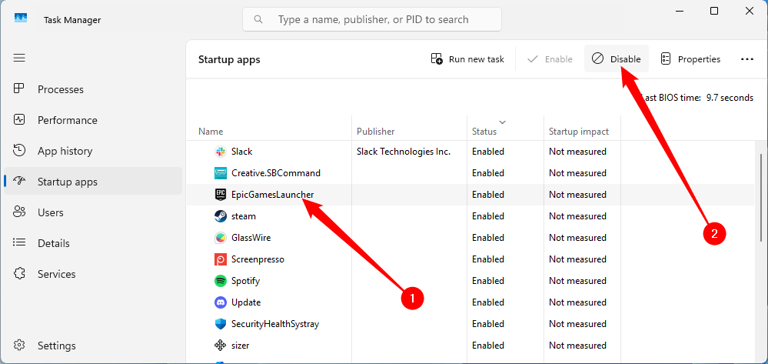Select the GlassWire entry
This screenshot has height=364, width=768.
tap(251, 238)
